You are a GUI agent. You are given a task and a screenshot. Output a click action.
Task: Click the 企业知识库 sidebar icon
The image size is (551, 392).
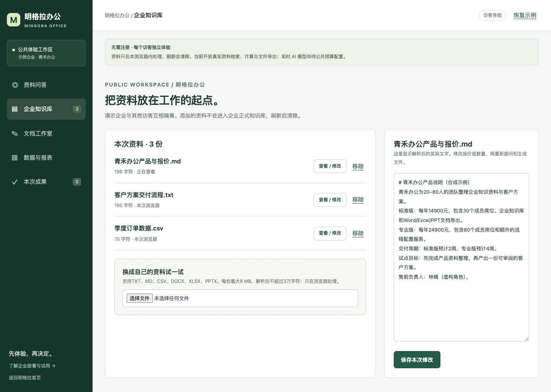click(15, 109)
